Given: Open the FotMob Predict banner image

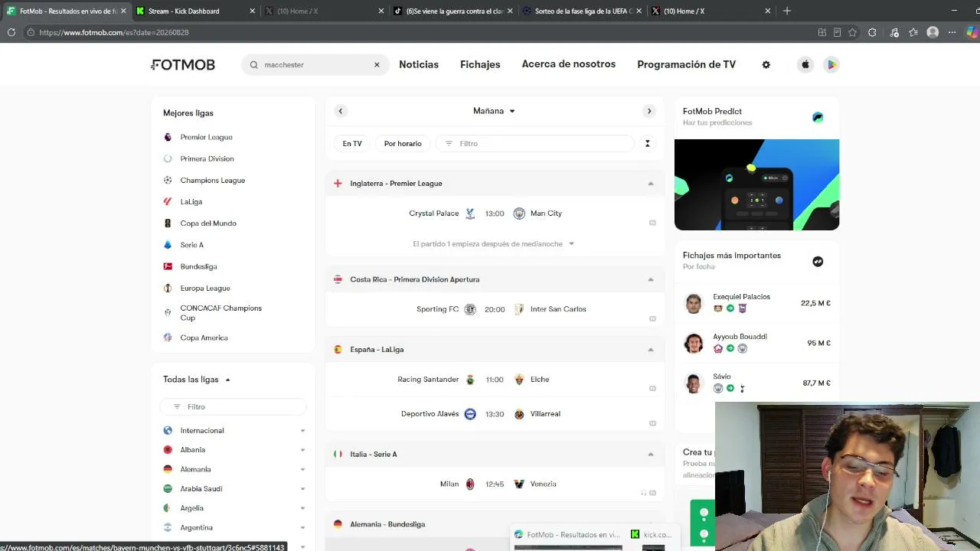Looking at the screenshot, I should [756, 184].
